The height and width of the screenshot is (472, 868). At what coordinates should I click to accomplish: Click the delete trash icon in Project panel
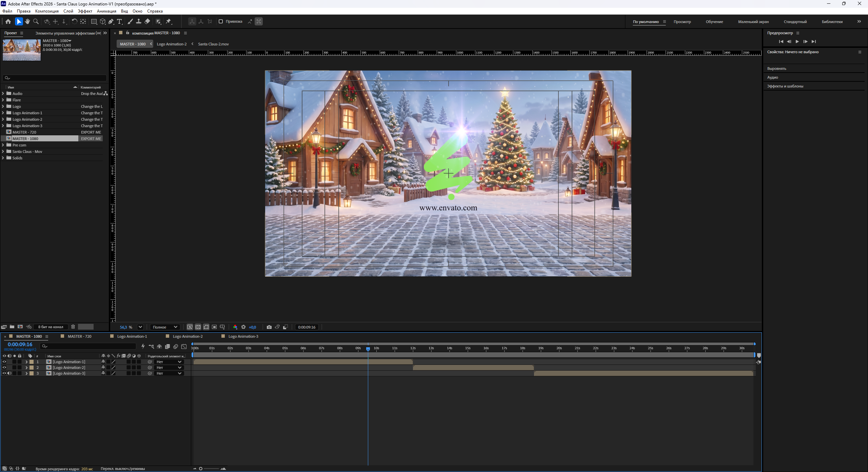(73, 327)
